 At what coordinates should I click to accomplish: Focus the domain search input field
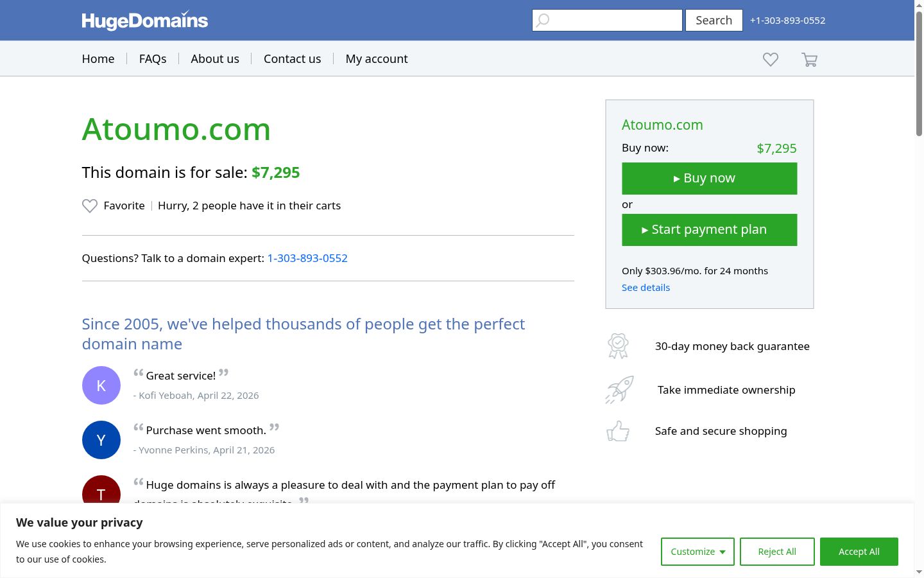click(607, 21)
